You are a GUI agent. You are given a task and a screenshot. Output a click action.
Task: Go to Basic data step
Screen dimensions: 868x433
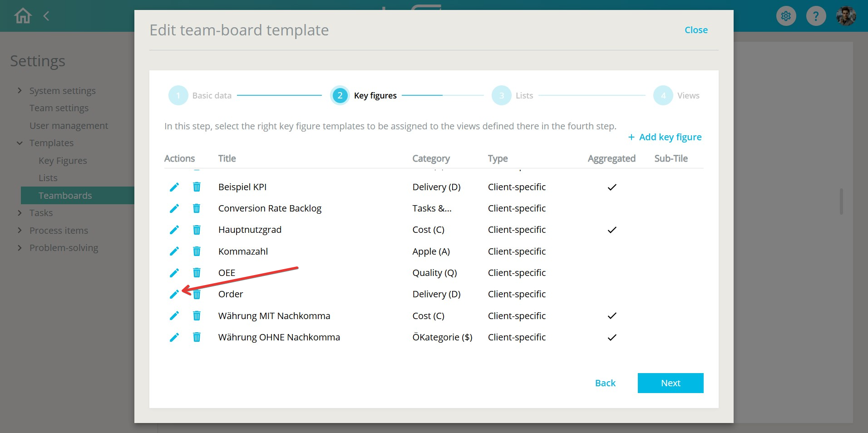point(178,96)
